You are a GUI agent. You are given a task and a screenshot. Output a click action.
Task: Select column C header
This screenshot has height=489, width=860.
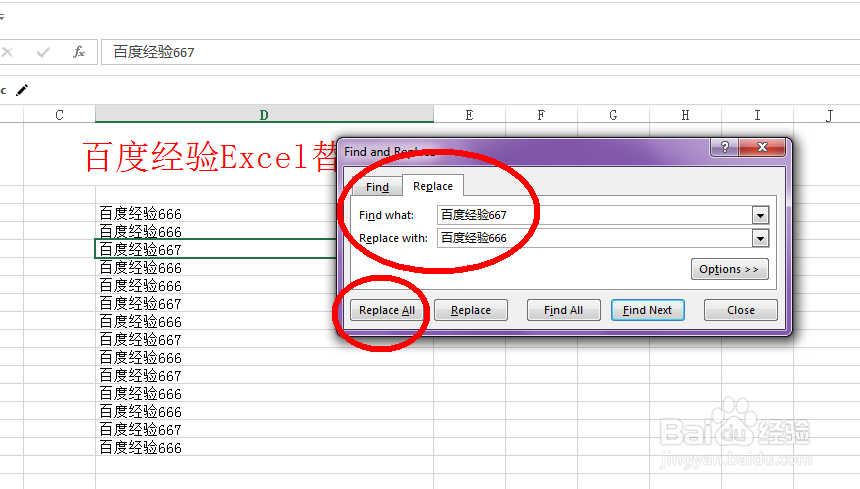(x=59, y=115)
